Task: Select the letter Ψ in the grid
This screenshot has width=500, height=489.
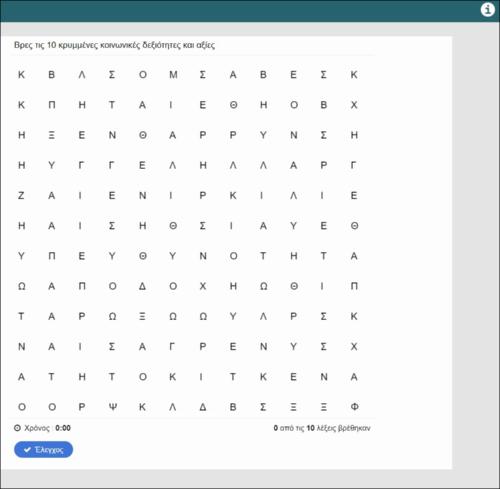Action: (x=112, y=407)
